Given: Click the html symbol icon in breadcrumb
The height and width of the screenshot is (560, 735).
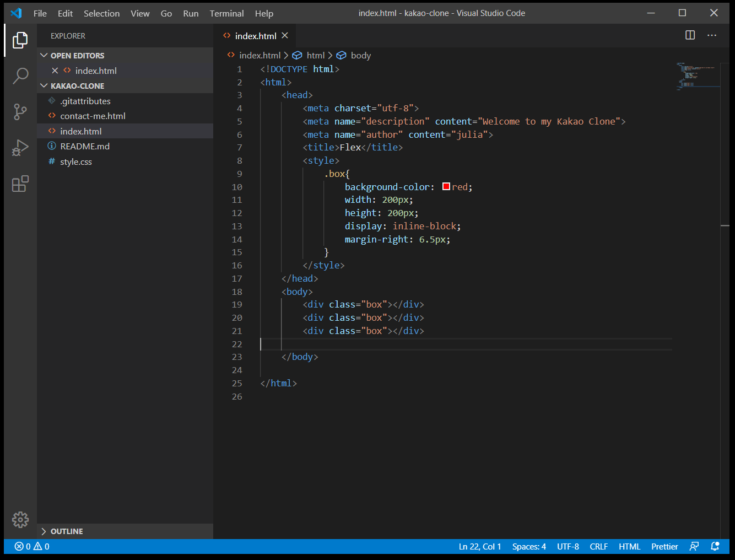Looking at the screenshot, I should [x=297, y=55].
